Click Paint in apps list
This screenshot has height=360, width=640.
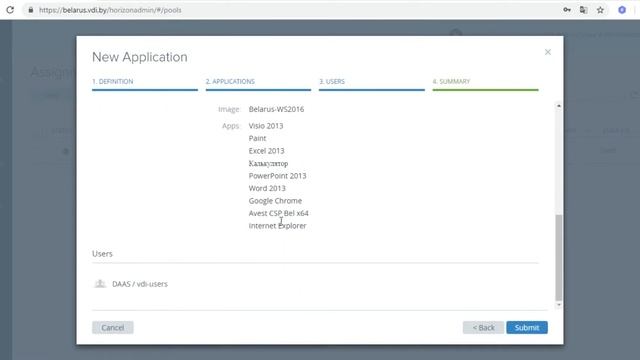click(257, 138)
